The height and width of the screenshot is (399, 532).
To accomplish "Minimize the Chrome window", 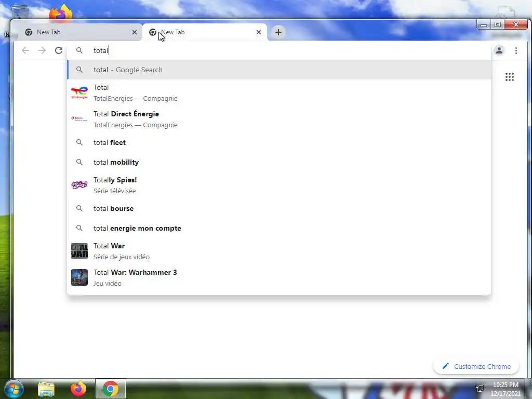I will [x=484, y=24].
